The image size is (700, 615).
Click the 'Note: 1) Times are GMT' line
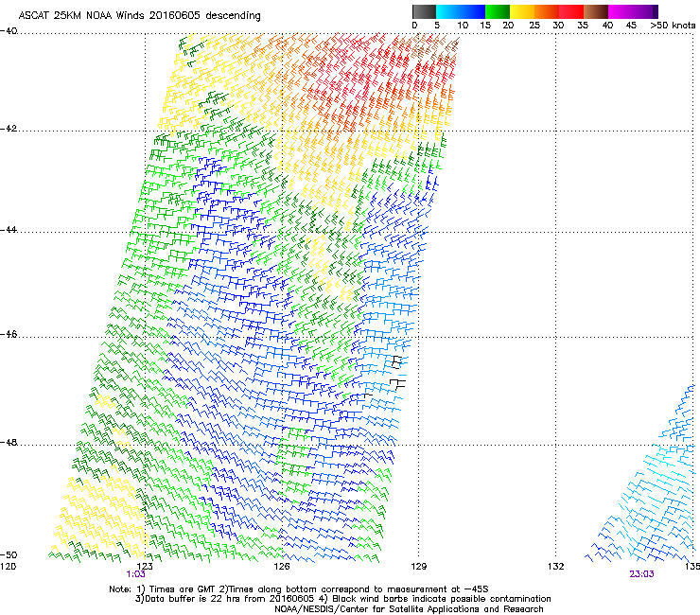point(299,589)
